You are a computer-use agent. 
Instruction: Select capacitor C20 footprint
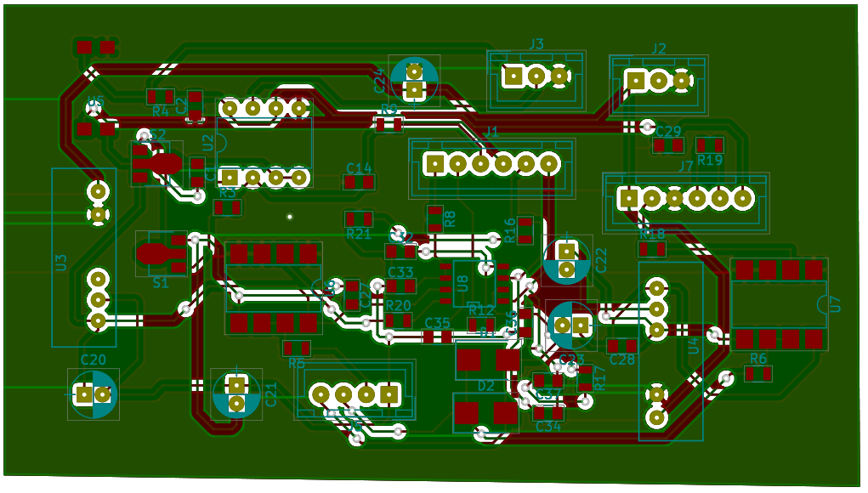coord(93,394)
